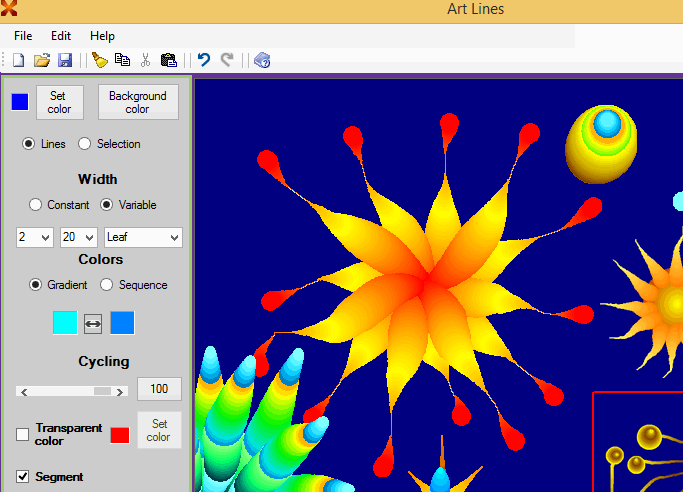Open the Edit menu
Image resolution: width=683 pixels, height=492 pixels.
61,36
